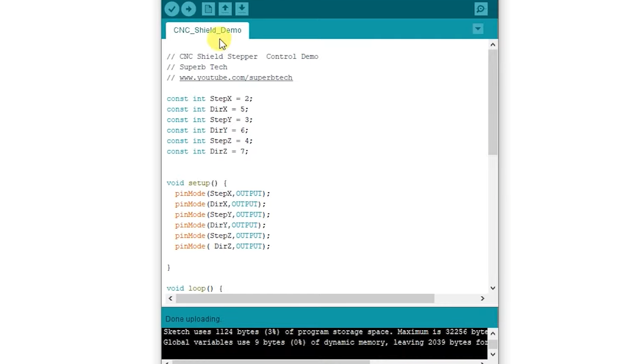Open a sketch with the up-arrow icon
625x364 pixels.
pyautogui.click(x=225, y=9)
